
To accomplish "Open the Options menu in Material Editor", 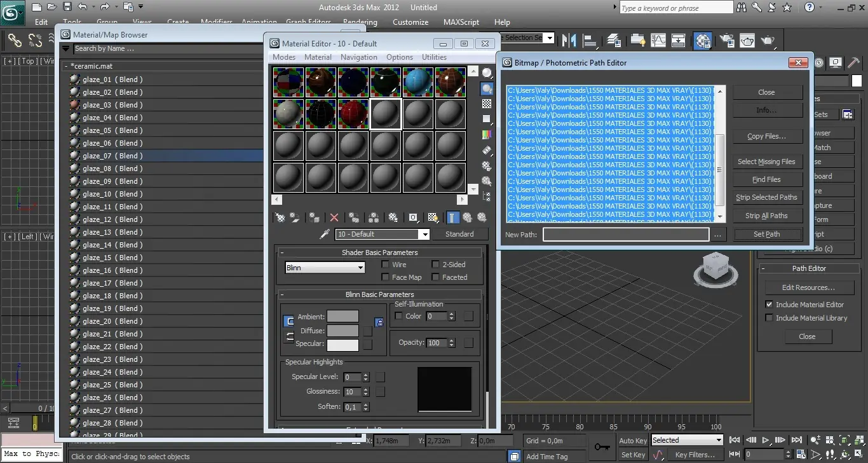I will tap(400, 57).
